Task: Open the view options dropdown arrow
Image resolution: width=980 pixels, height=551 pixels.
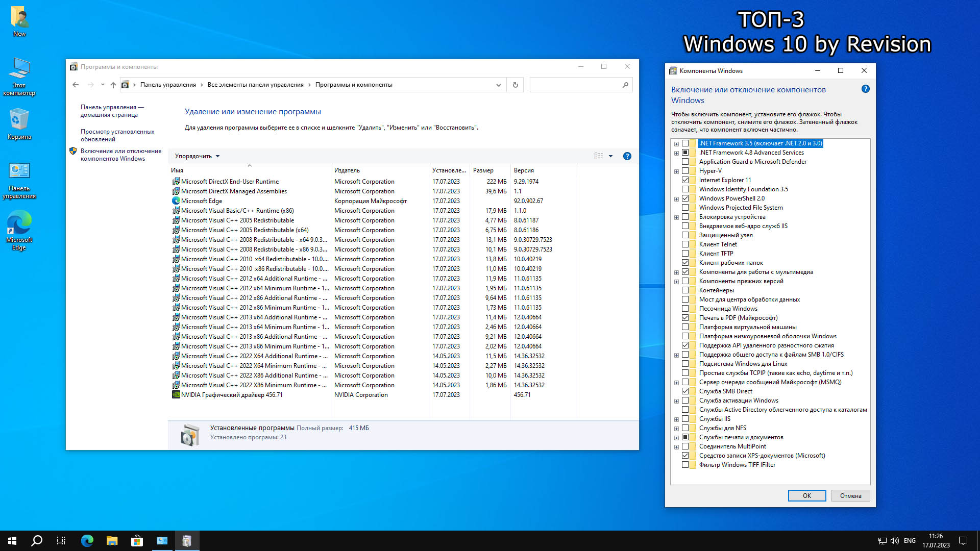Action: click(x=610, y=156)
